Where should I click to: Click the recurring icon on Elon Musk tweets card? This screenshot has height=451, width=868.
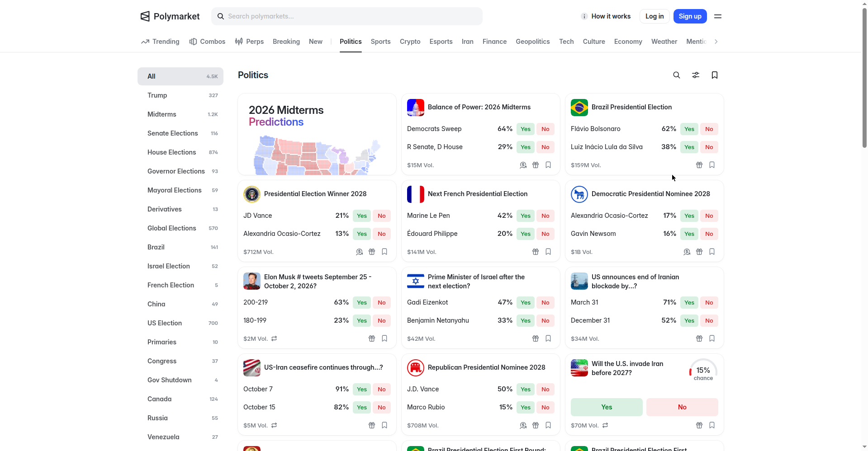(x=274, y=338)
